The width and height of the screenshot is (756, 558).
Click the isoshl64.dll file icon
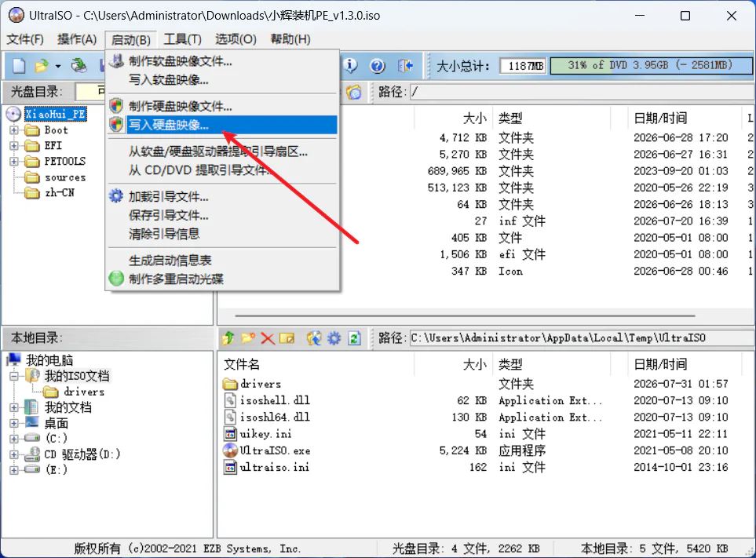tap(231, 417)
